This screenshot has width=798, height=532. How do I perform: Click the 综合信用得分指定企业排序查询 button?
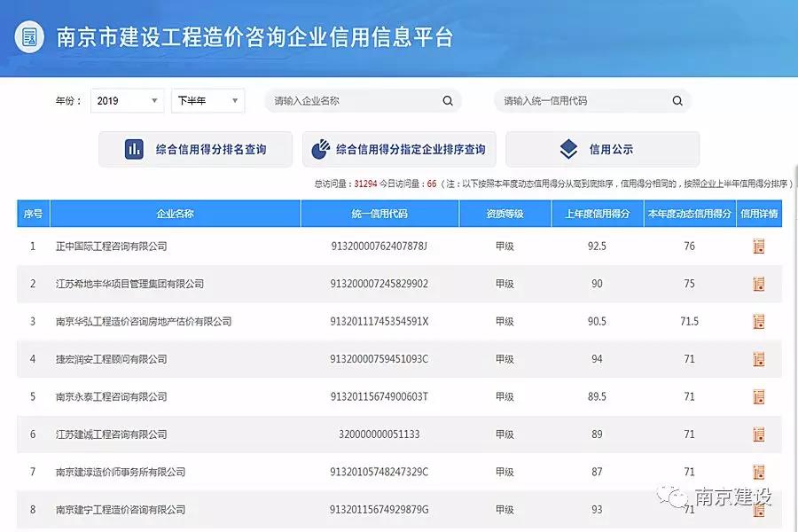[x=401, y=148]
